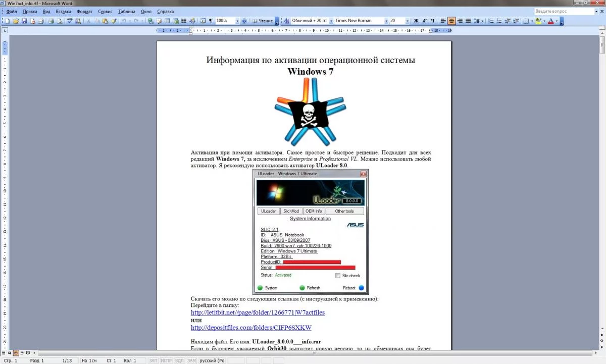Viewport: 606px width, 364px height.
Task: Run the spelling and grammar check
Action: pos(70,21)
